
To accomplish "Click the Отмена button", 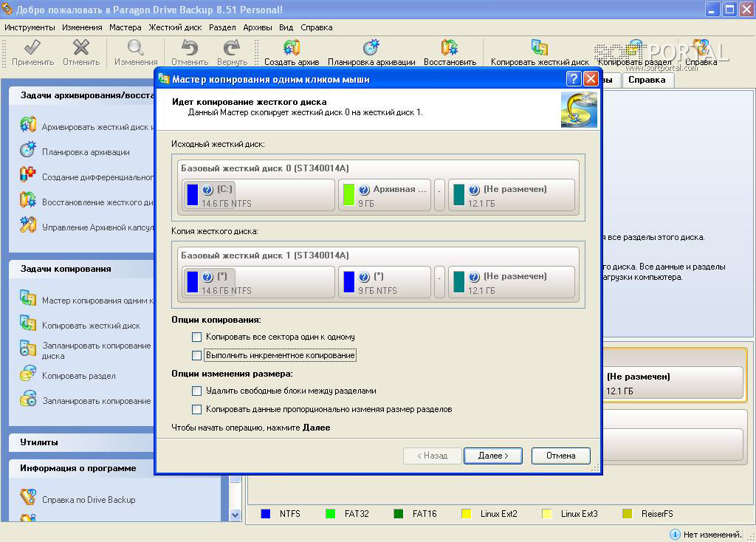I will click(561, 456).
